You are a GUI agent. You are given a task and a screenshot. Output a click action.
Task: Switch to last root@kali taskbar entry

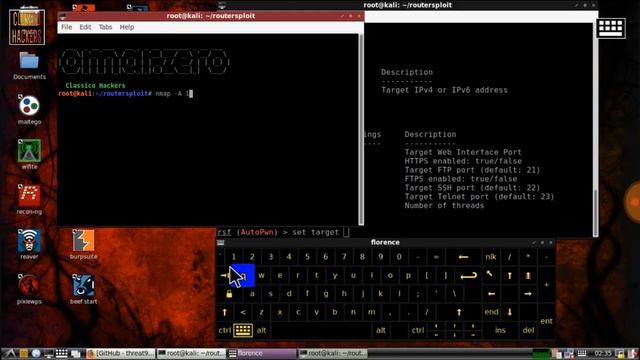[x=333, y=353]
